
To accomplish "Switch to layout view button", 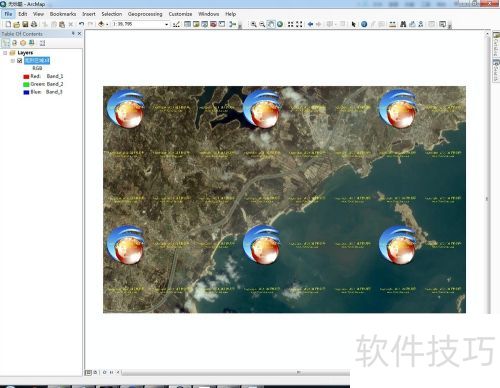I will [95, 372].
